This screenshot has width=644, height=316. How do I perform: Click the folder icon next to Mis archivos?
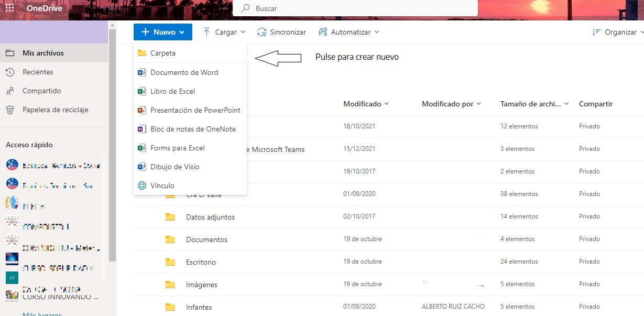coord(9,53)
